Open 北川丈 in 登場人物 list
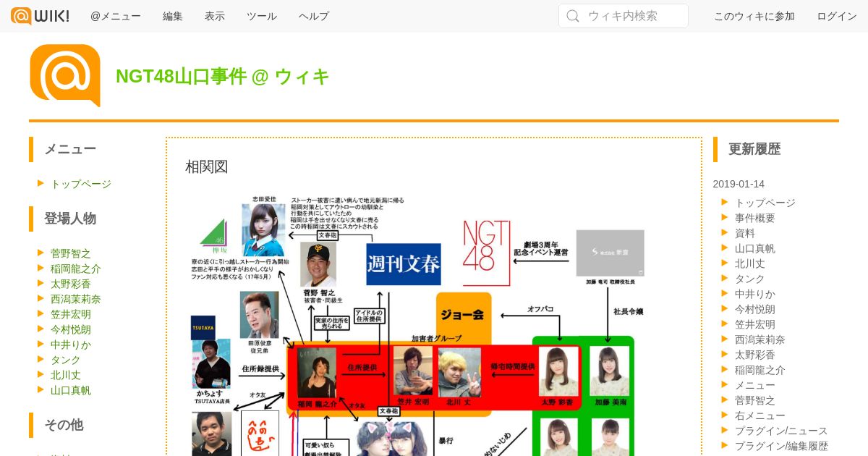The image size is (868, 456). [x=66, y=375]
